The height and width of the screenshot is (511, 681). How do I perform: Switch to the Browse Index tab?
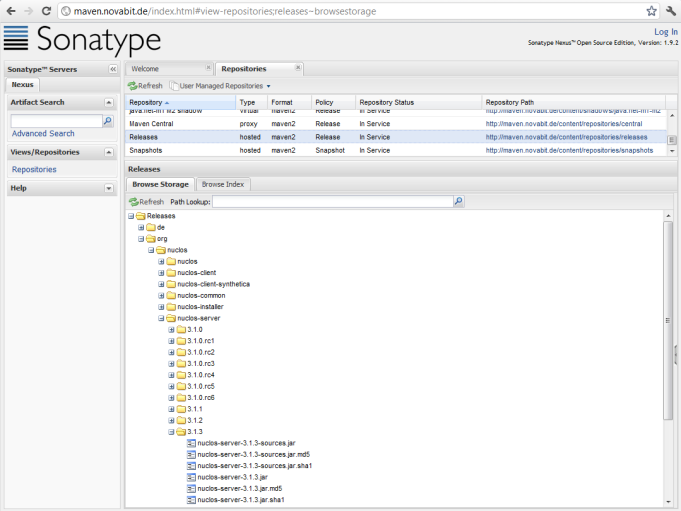coord(223,185)
